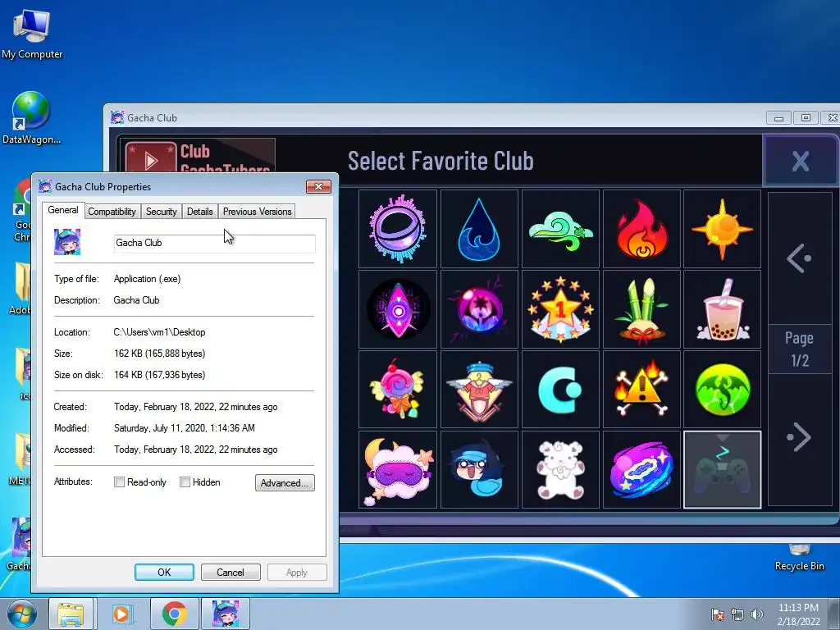The height and width of the screenshot is (630, 840).
Task: Open Google Chrome from taskbar
Action: 174,614
